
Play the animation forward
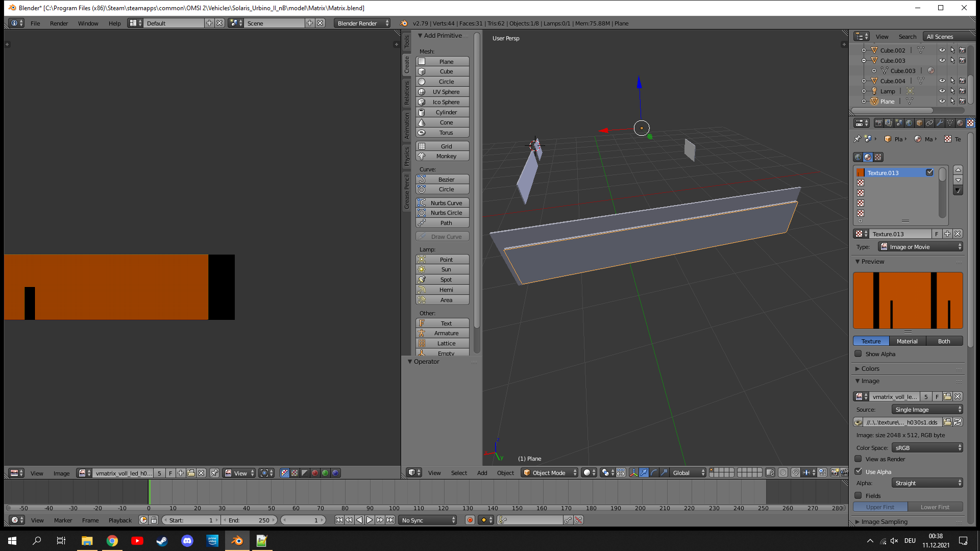(370, 520)
